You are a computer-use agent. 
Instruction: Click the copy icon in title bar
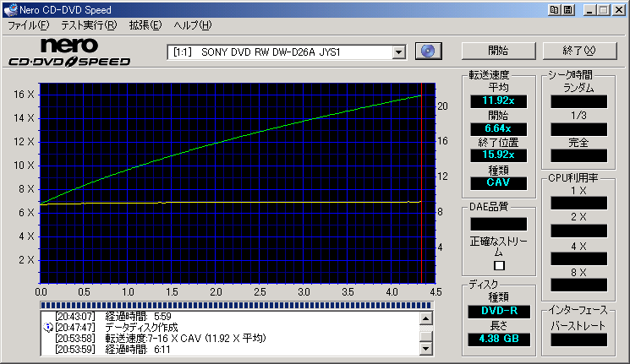click(555, 10)
